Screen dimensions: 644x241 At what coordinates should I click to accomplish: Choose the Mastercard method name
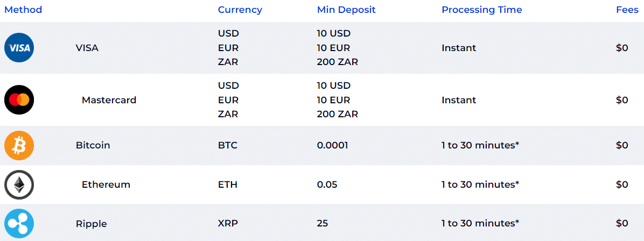(109, 100)
